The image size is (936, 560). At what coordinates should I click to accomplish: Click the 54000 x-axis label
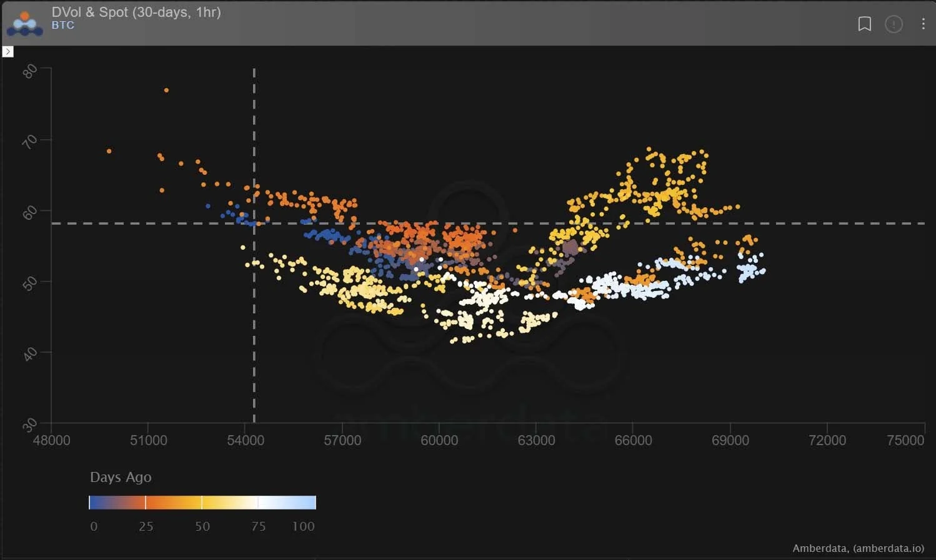pos(245,440)
